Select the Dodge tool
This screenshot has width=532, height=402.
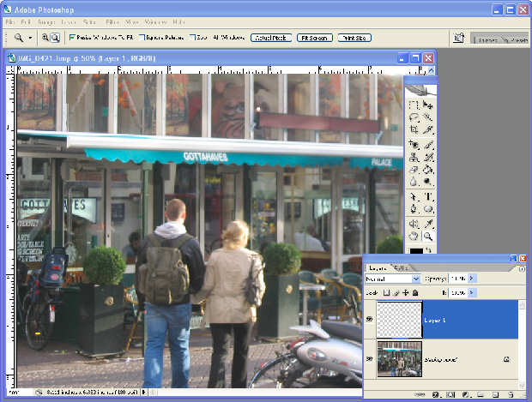coord(427,182)
